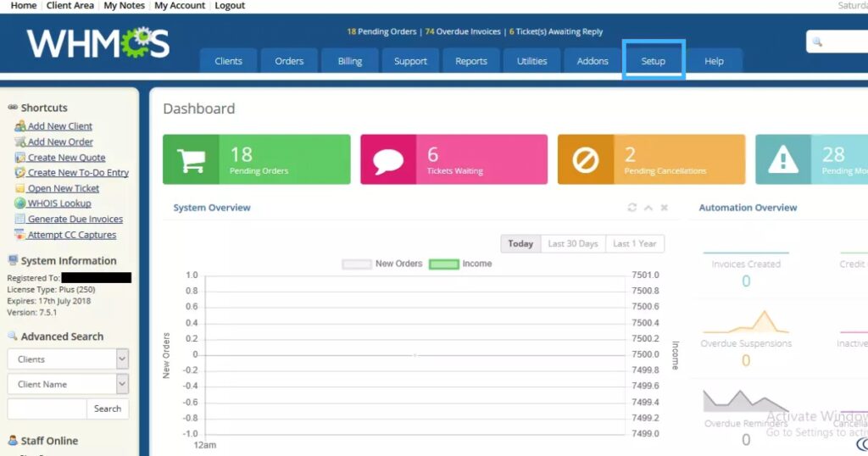Open the Support menu tab
This screenshot has width=868, height=456.
pos(411,61)
